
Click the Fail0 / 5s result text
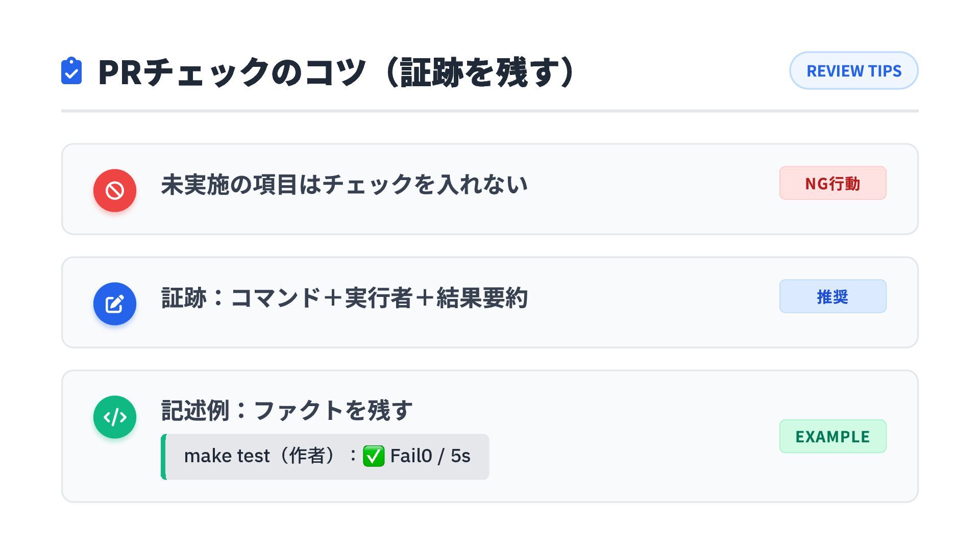pyautogui.click(x=430, y=456)
